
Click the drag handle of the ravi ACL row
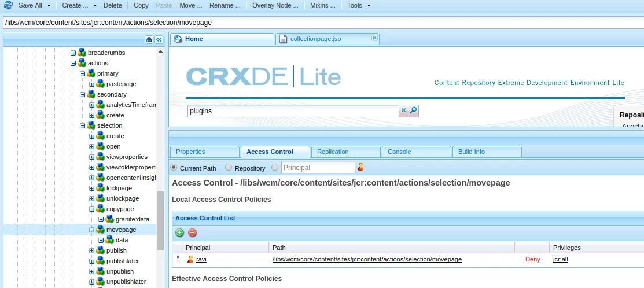tap(178, 259)
